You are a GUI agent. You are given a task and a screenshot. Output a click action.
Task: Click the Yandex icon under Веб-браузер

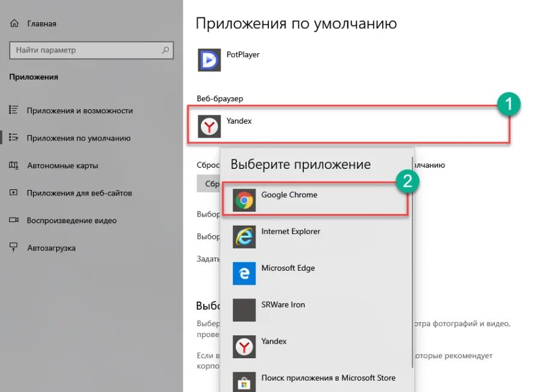coord(209,126)
